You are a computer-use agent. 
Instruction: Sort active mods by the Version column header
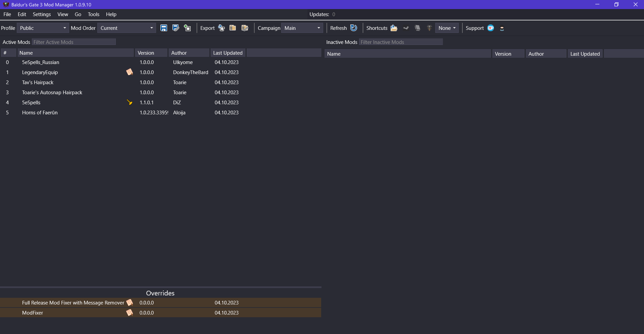[x=151, y=53]
